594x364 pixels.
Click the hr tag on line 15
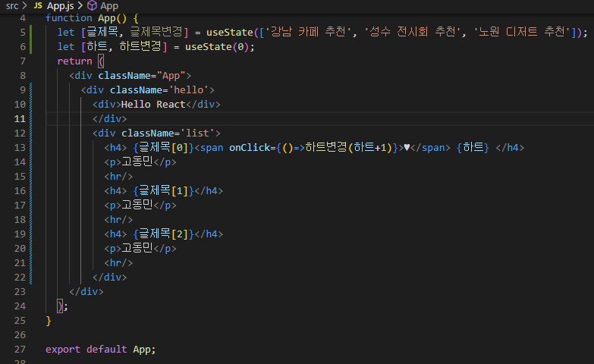click(x=118, y=176)
